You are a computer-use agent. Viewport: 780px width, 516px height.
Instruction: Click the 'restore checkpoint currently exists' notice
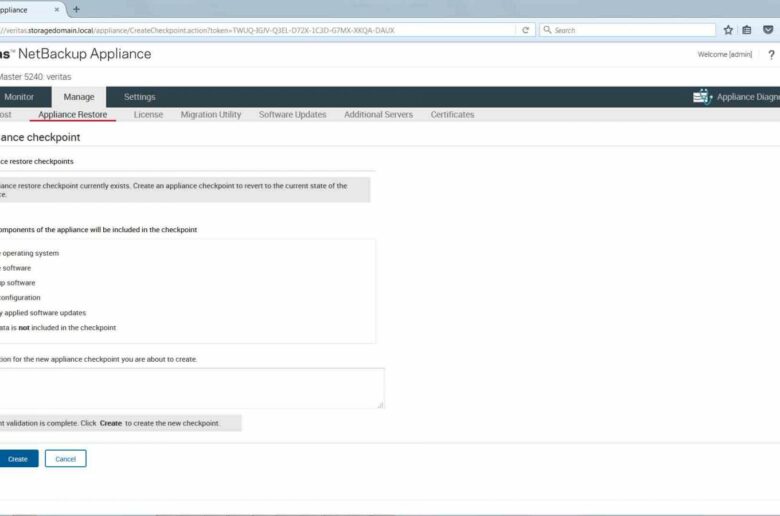pyautogui.click(x=185, y=190)
